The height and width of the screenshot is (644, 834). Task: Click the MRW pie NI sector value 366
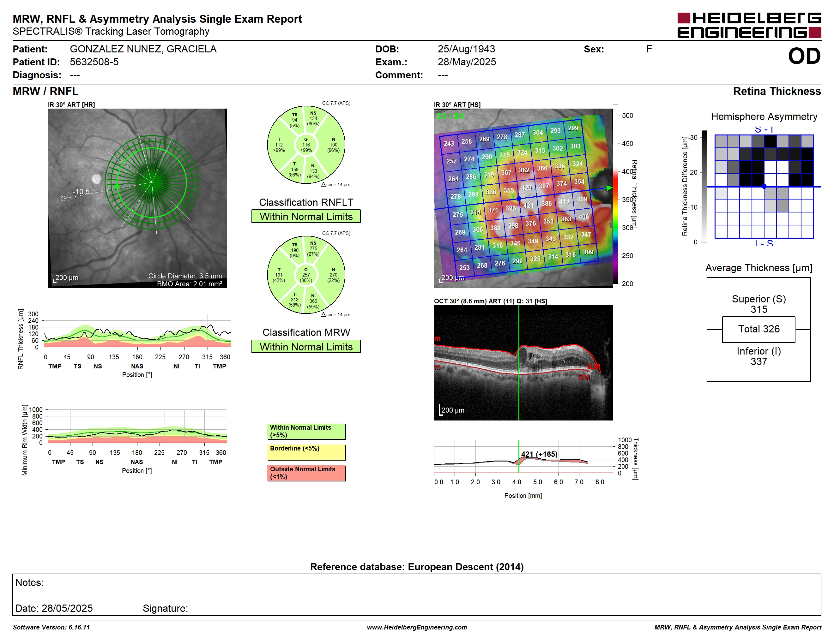[x=313, y=301]
